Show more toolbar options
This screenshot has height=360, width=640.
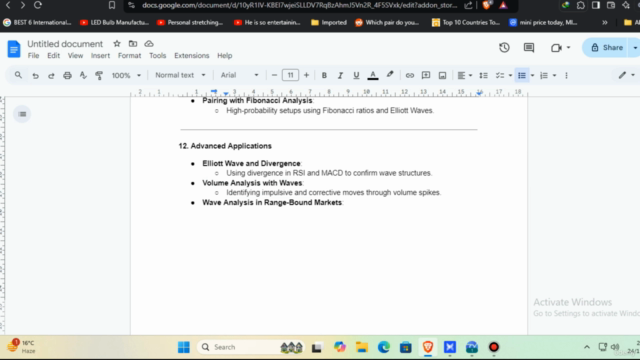click(x=566, y=76)
